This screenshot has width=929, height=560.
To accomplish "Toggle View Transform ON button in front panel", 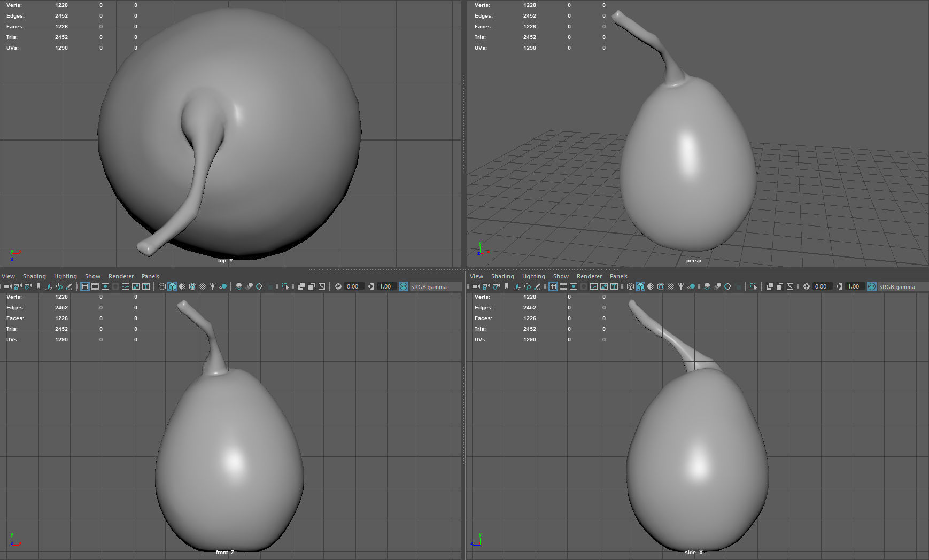I will point(404,286).
